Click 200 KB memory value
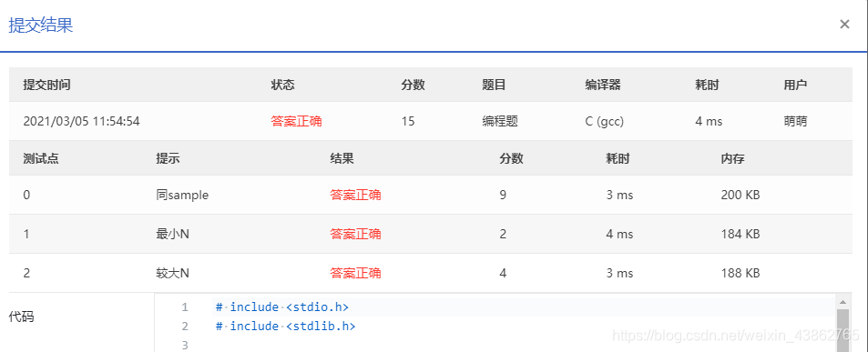 (x=740, y=195)
